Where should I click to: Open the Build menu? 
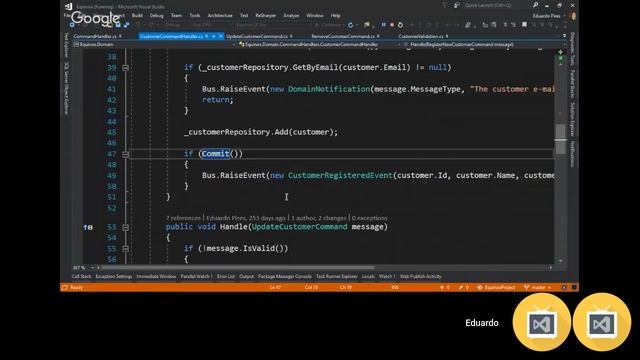(x=137, y=16)
